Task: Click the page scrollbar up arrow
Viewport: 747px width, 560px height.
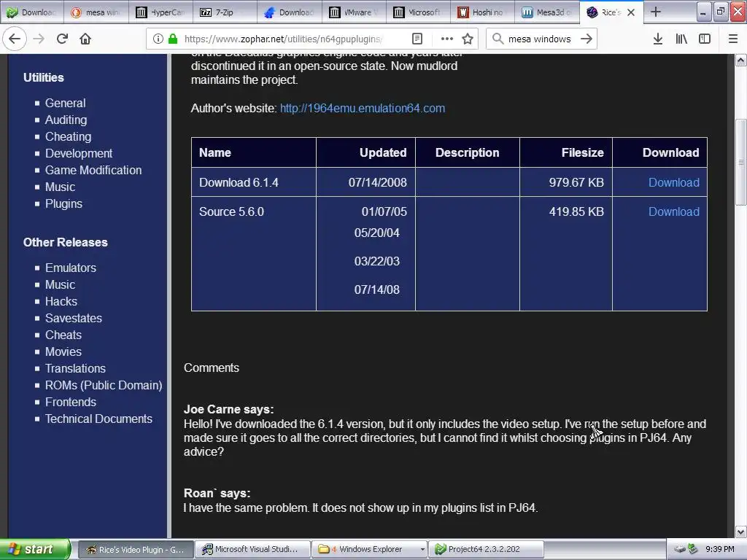Action: 741,61
